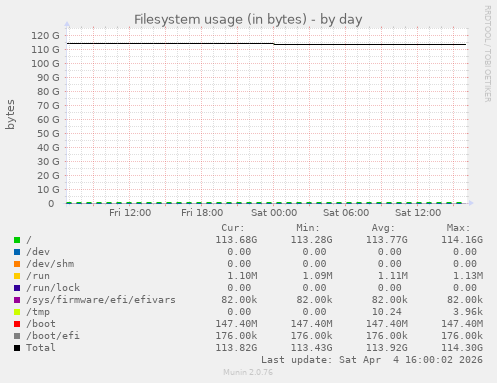This screenshot has height=383, width=497.
Task: Click the blue swatch for /dev
Action: [17, 252]
